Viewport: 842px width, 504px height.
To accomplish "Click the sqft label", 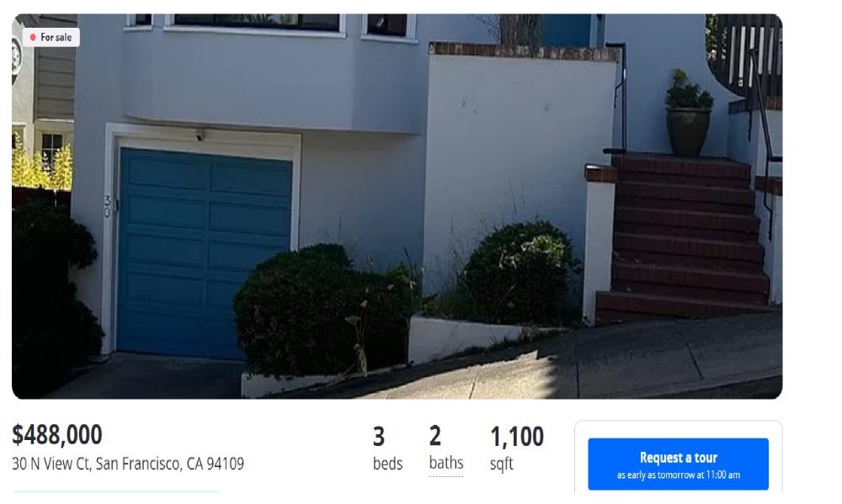I will 502,464.
